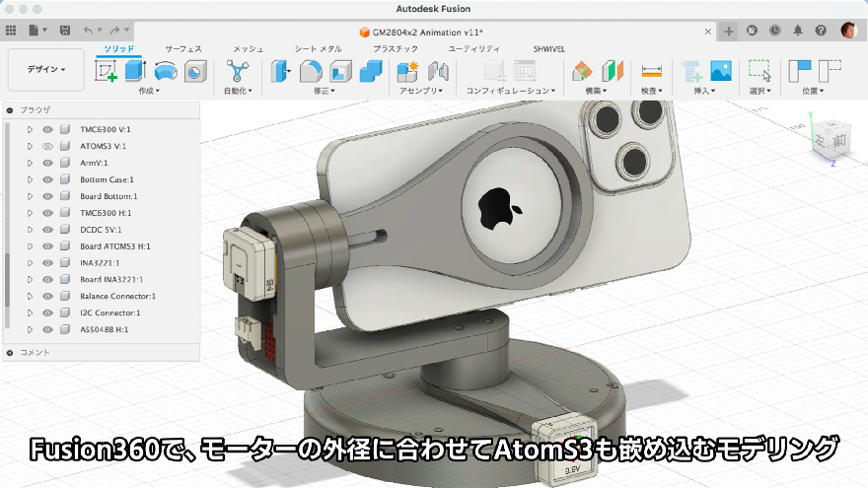This screenshot has height=488, width=868.
Task: Hide the Board Bottom:1 component
Action: click(47, 196)
